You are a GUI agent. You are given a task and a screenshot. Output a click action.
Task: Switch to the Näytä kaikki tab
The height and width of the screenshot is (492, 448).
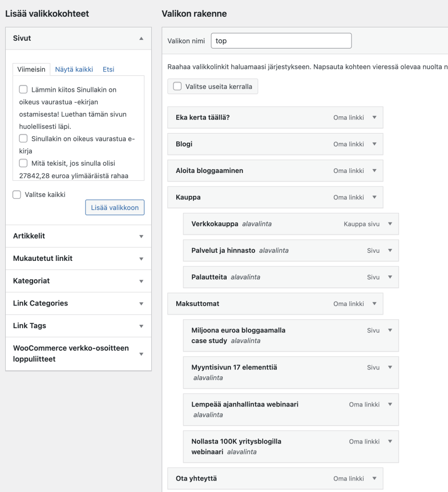tap(74, 69)
